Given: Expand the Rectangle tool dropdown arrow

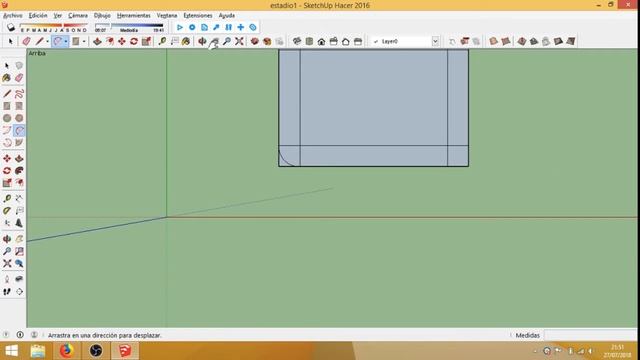Looking at the screenshot, I should pyautogui.click(x=84, y=41).
